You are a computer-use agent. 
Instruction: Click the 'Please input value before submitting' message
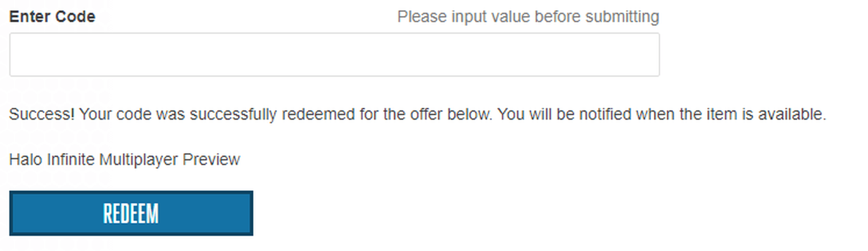[528, 16]
